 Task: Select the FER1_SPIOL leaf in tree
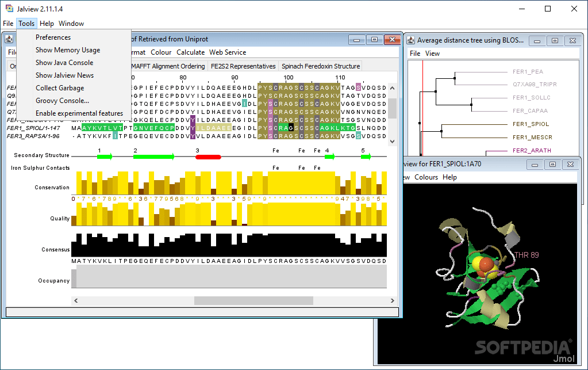point(531,124)
